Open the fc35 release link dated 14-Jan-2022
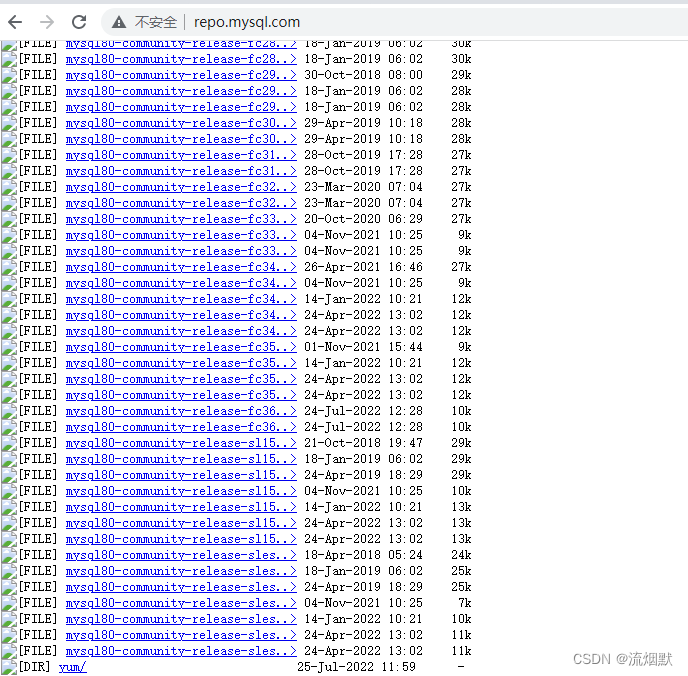 point(181,363)
